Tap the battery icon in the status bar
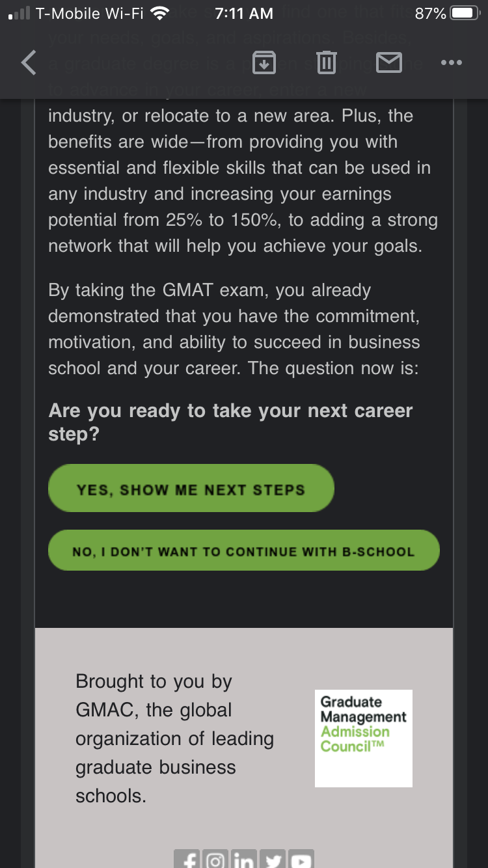The height and width of the screenshot is (868, 488). 465,13
